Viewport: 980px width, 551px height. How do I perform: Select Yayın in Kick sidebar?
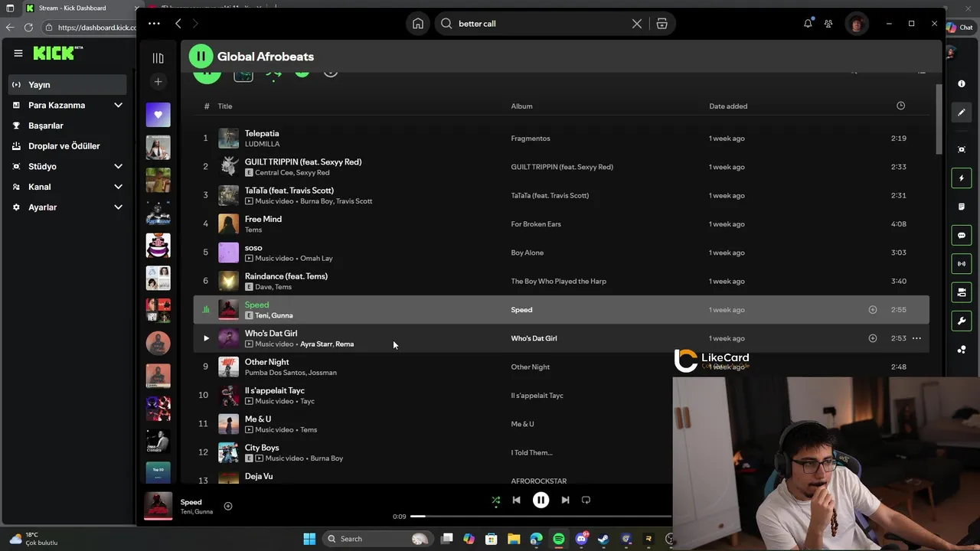click(67, 85)
